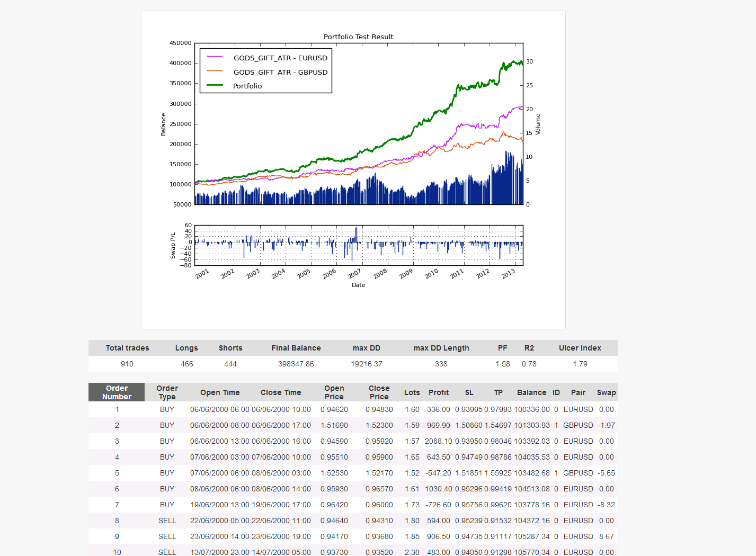This screenshot has height=556, width=756.
Task: Click close time 08/06/2000 14:00 cell
Action: [281, 489]
